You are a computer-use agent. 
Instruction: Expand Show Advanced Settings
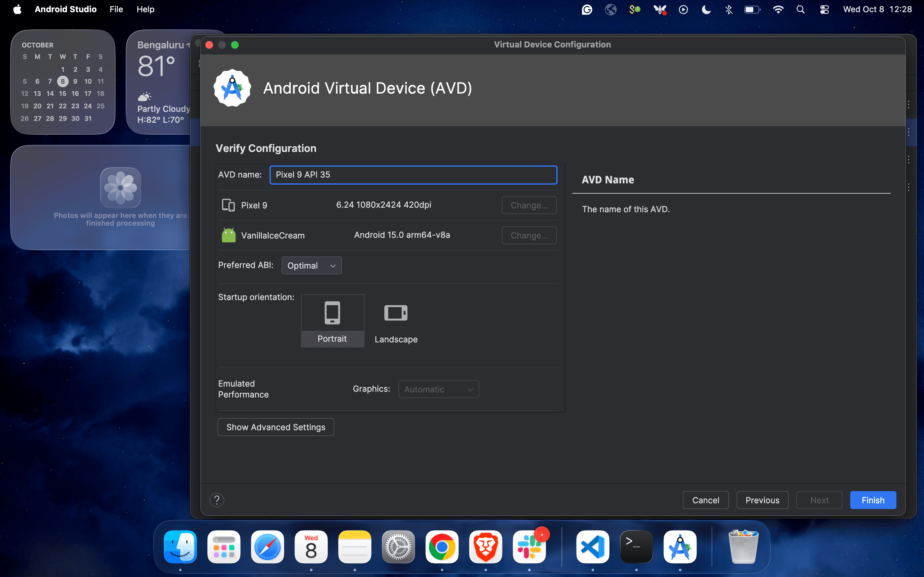[276, 427]
